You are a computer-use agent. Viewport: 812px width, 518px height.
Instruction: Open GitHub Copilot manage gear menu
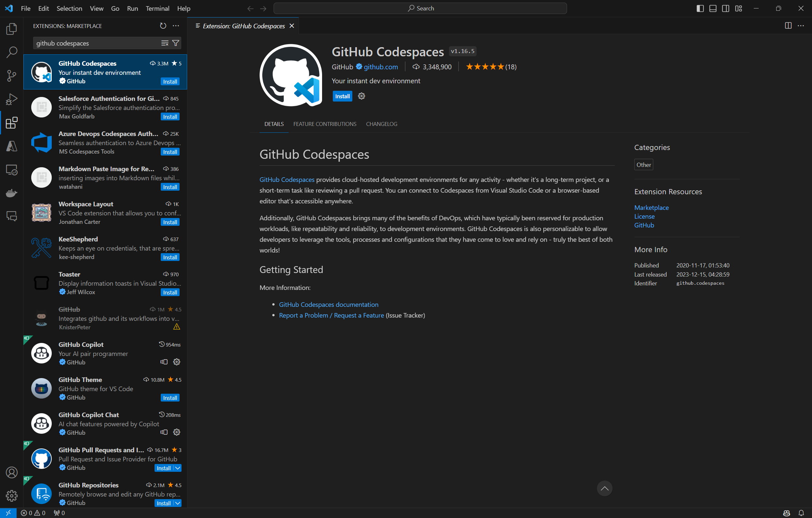point(176,362)
